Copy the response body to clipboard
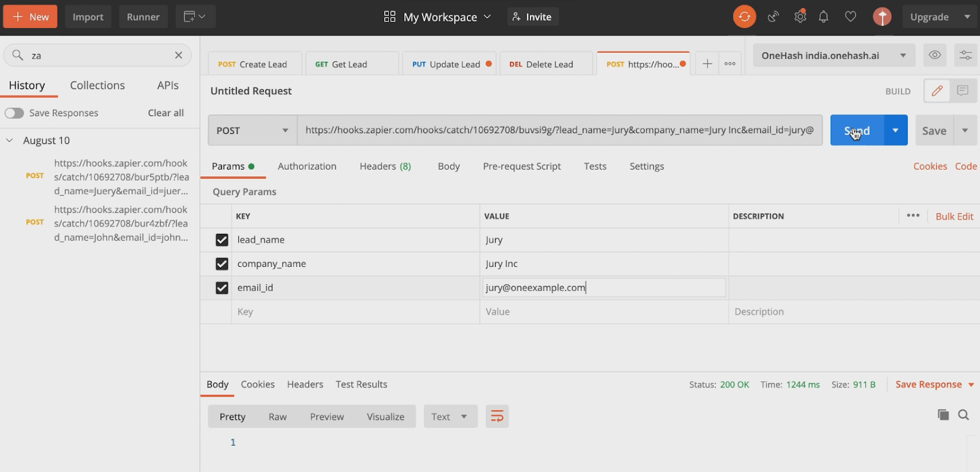 pyautogui.click(x=943, y=415)
